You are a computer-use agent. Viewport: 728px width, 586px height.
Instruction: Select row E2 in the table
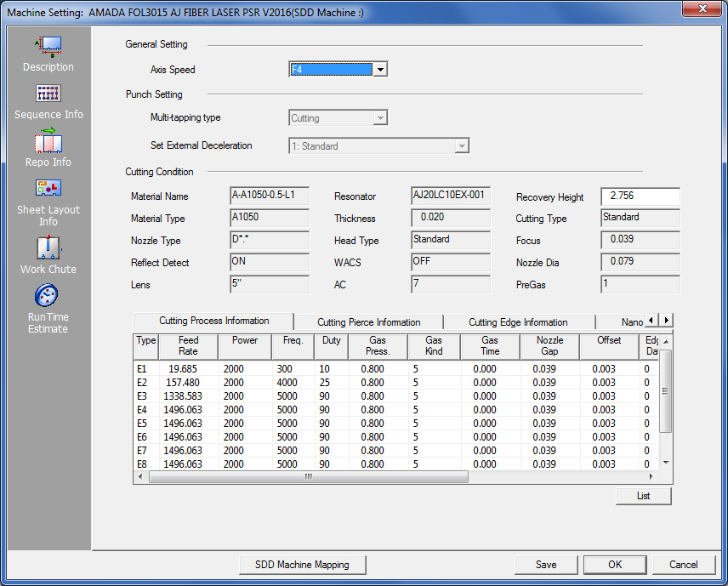[x=396, y=383]
